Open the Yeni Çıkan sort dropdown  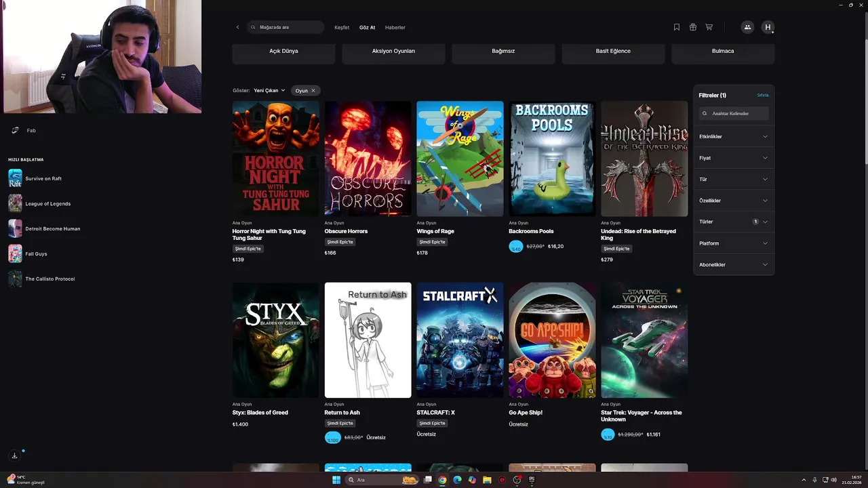point(269,90)
